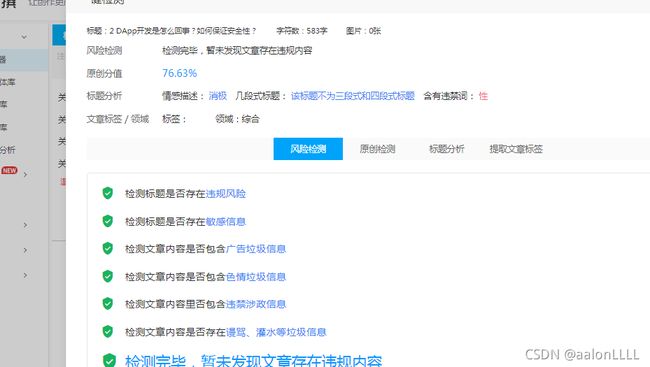
Task: Select the 风险检测 tab
Action: (x=308, y=149)
